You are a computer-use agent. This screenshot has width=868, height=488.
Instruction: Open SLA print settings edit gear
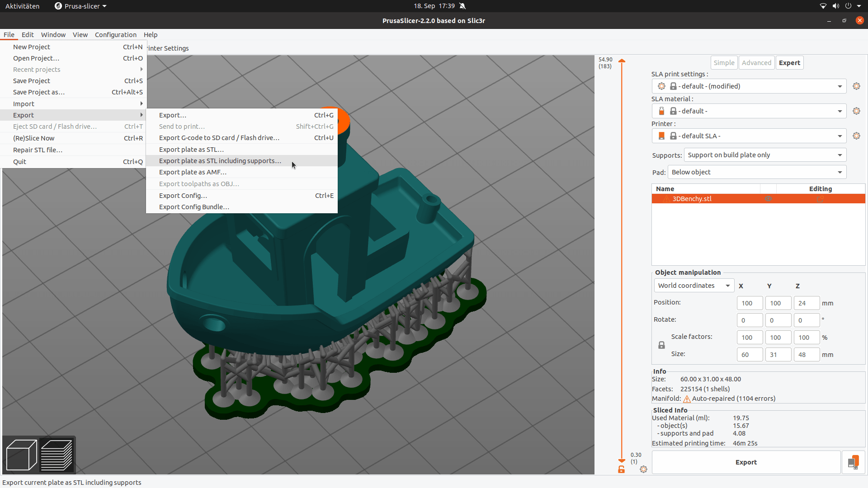856,86
